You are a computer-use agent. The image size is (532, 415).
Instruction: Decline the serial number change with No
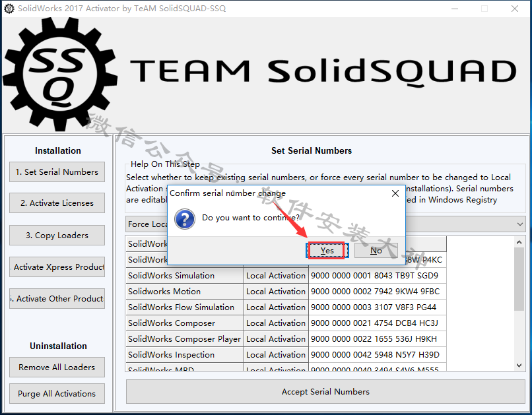[x=376, y=251]
